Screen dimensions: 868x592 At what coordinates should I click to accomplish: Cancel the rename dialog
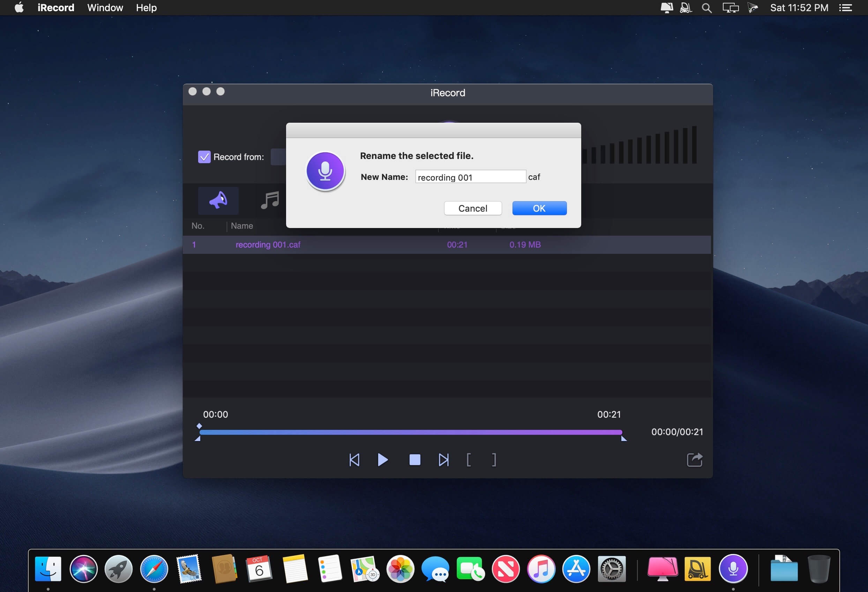[472, 208]
